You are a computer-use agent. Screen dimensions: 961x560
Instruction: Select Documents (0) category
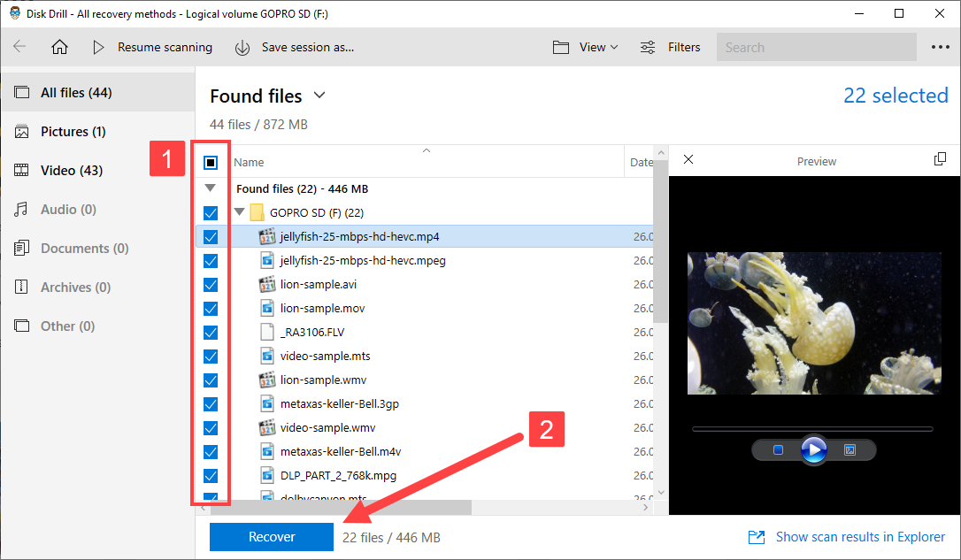[98, 248]
